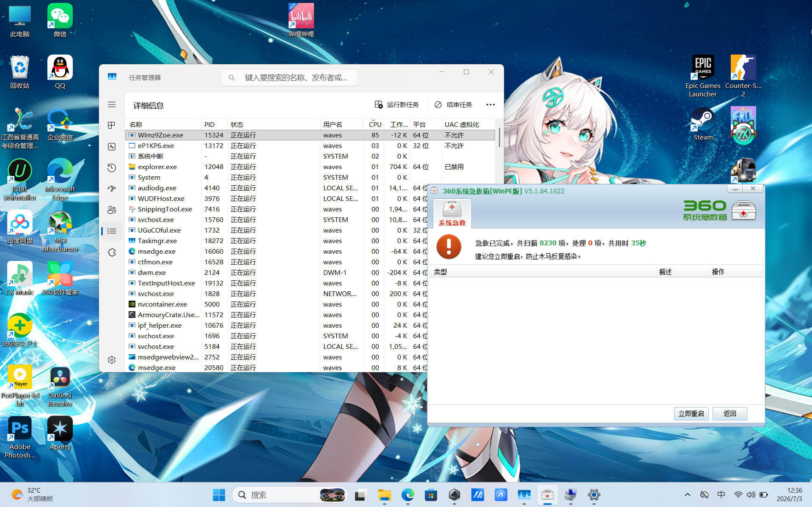This screenshot has height=507, width=812.
Task: Switch to Task Manager via taskbar icon
Action: coord(524,495)
